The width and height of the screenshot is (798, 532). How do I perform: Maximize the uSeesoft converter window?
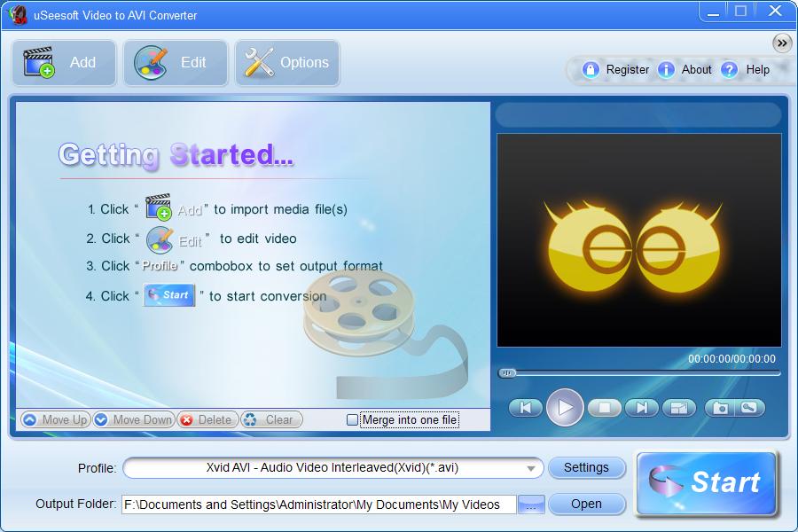click(741, 12)
